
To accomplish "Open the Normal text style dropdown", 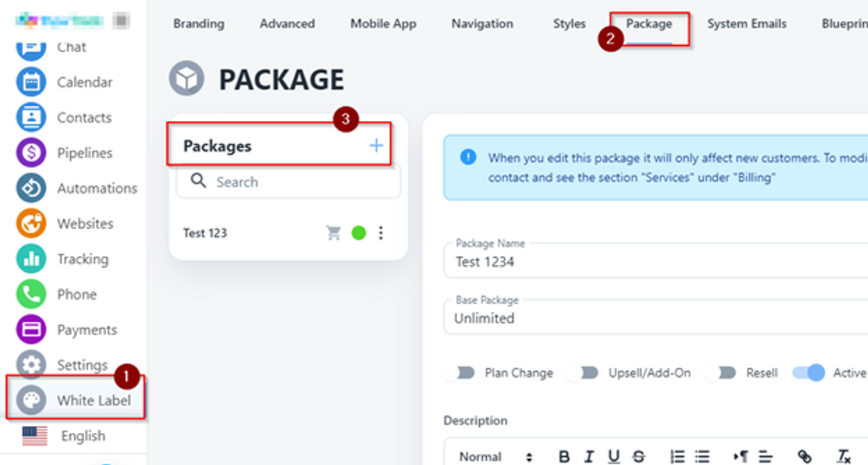I will [x=496, y=457].
